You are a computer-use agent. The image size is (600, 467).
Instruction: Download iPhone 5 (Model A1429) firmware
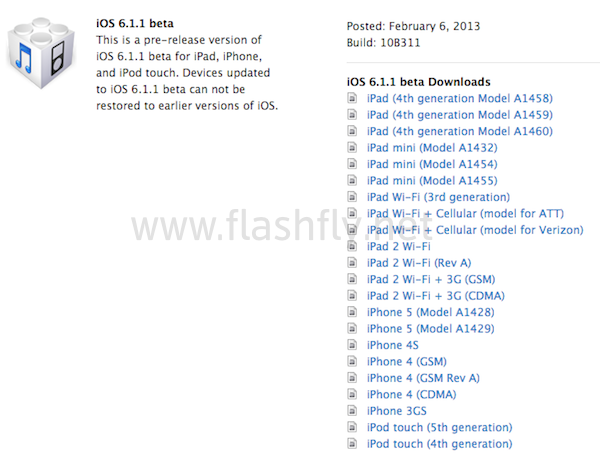(431, 328)
